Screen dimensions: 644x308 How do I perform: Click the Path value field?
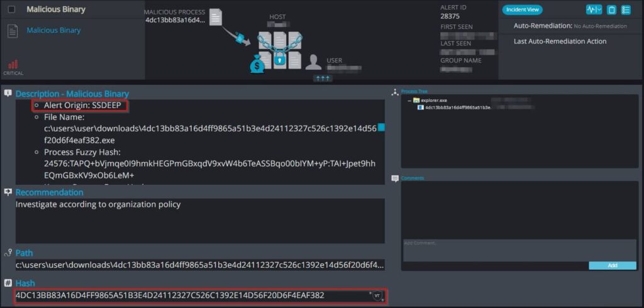201,265
